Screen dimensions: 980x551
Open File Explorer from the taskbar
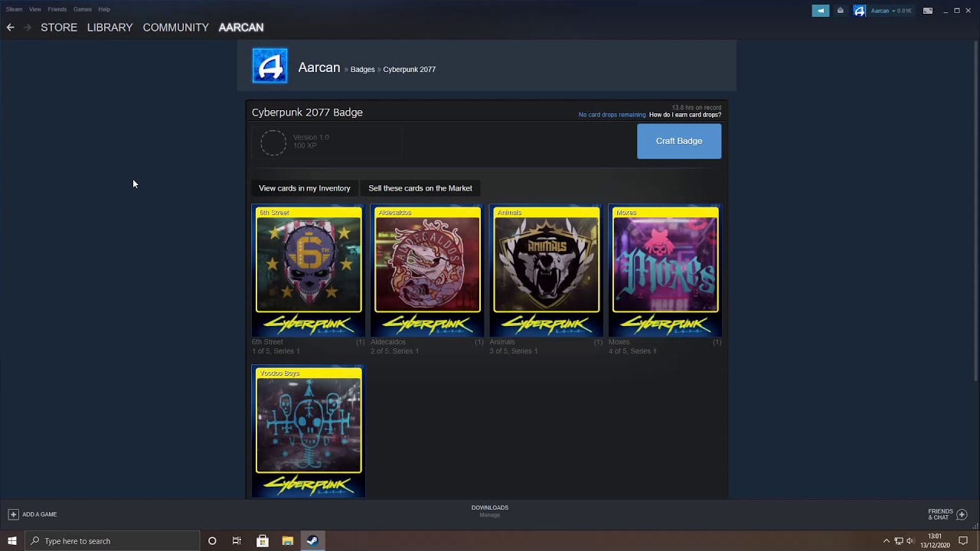tap(287, 541)
